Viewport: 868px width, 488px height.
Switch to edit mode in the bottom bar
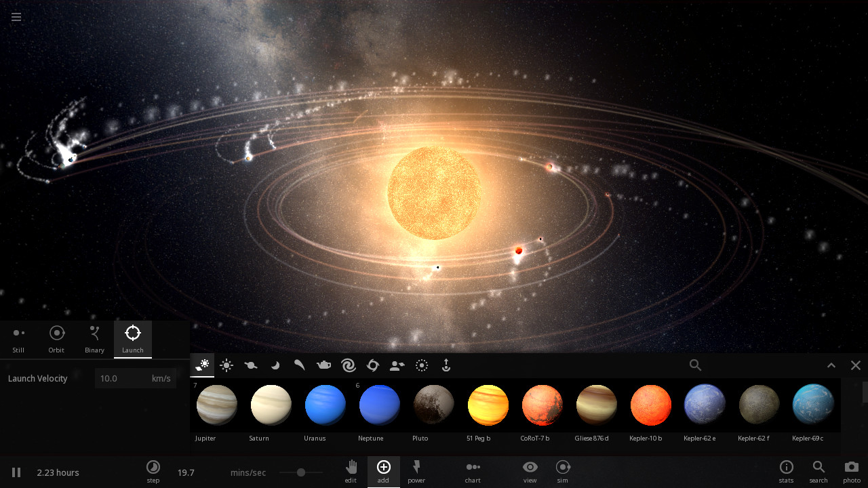[351, 469]
